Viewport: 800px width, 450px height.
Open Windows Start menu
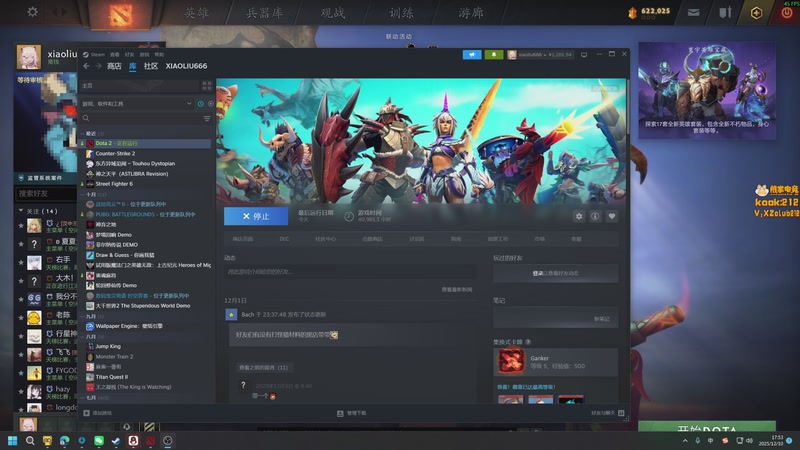tap(13, 440)
